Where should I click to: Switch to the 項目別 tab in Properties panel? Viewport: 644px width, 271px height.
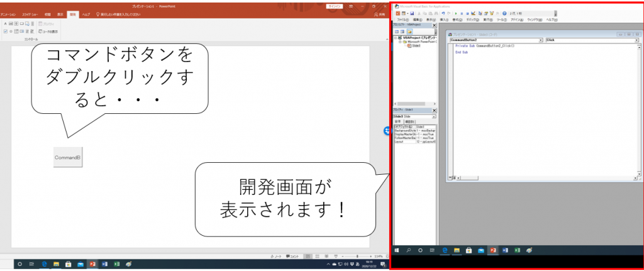pyautogui.click(x=409, y=122)
